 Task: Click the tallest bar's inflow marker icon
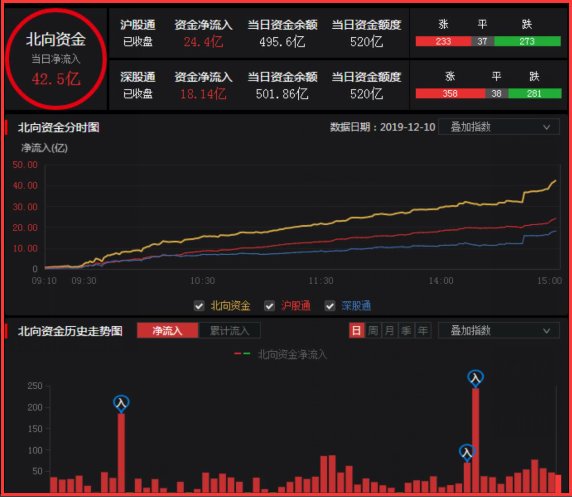point(475,378)
